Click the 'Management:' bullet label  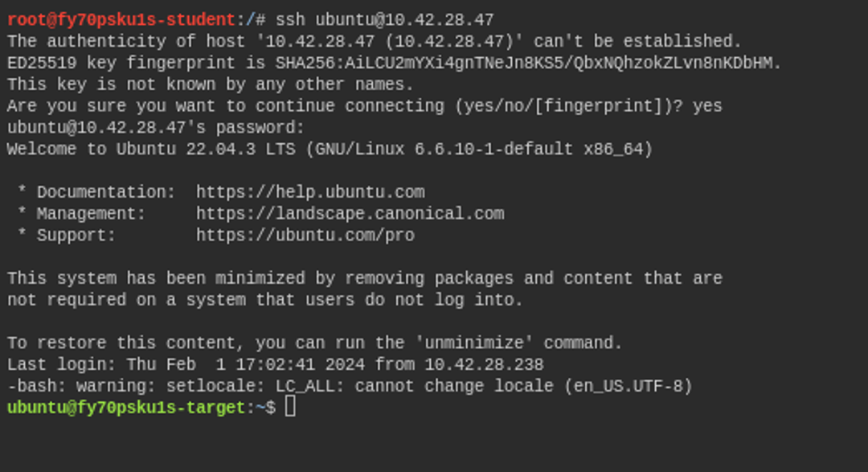92,213
